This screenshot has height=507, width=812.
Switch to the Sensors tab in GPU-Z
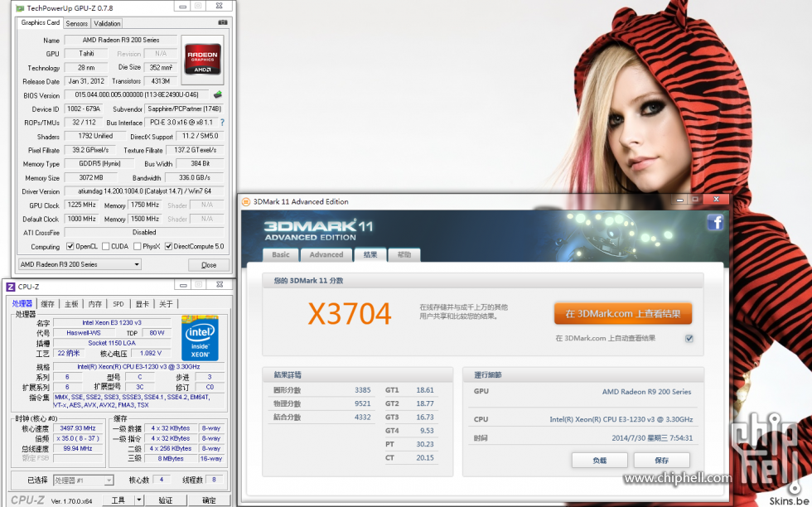point(76,23)
